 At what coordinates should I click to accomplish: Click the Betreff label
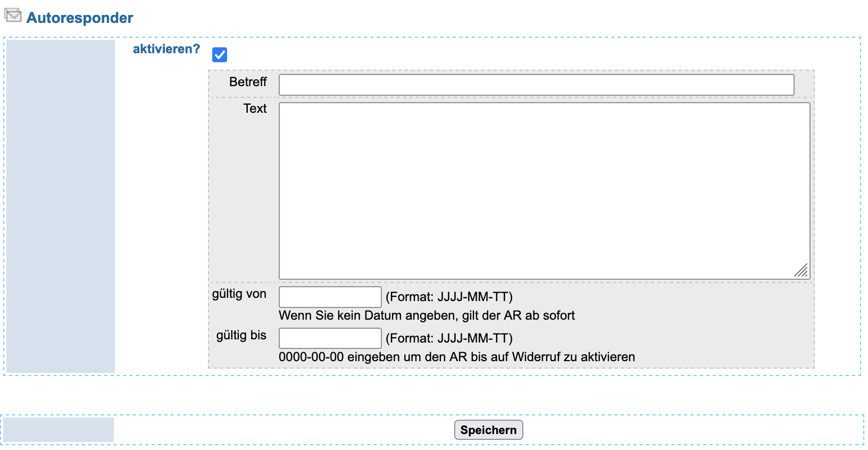pyautogui.click(x=248, y=82)
